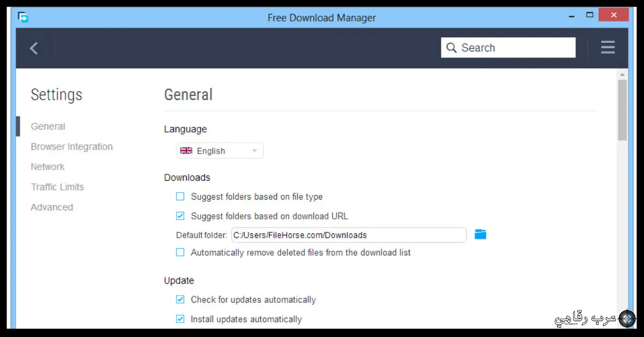Open the hamburger menu
The image size is (644, 337).
[608, 47]
